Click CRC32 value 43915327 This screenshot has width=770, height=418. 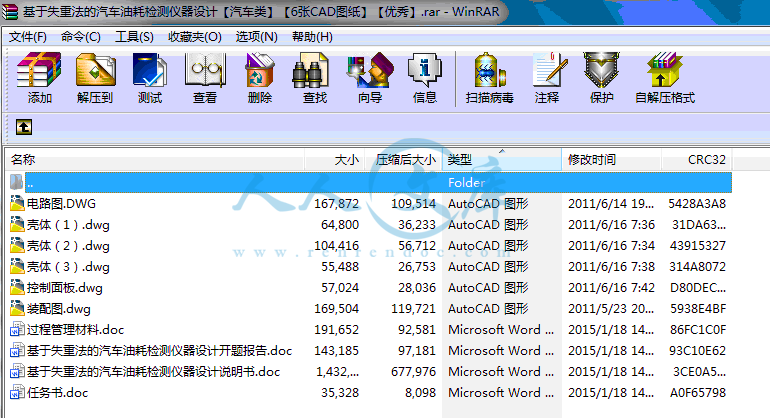point(698,246)
